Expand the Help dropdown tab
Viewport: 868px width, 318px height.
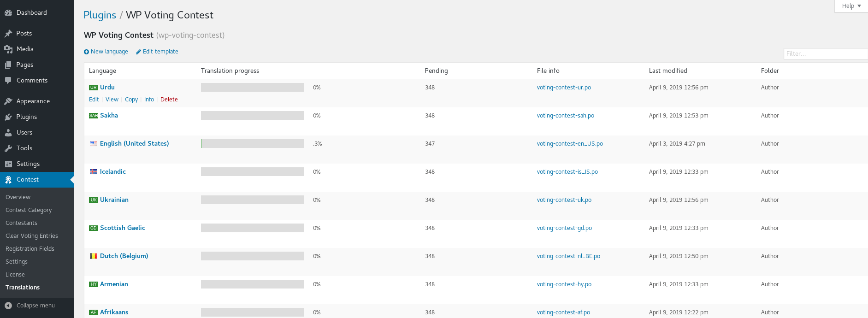[851, 6]
